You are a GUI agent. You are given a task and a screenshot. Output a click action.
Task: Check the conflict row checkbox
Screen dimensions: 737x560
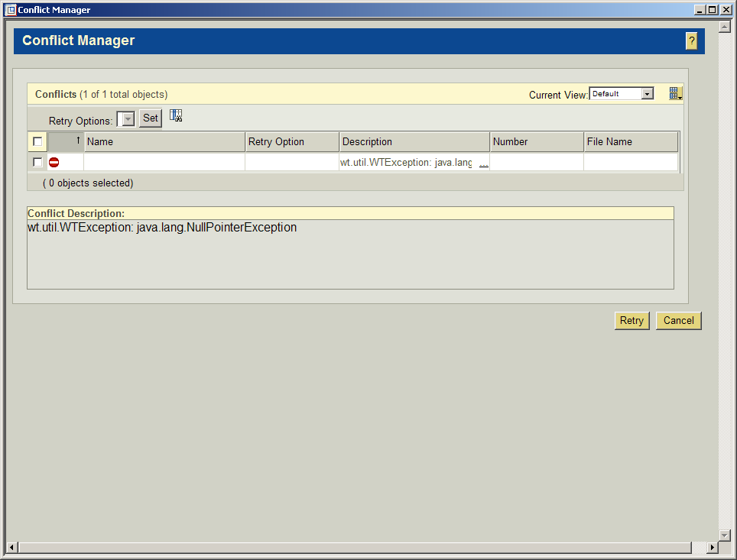click(37, 162)
